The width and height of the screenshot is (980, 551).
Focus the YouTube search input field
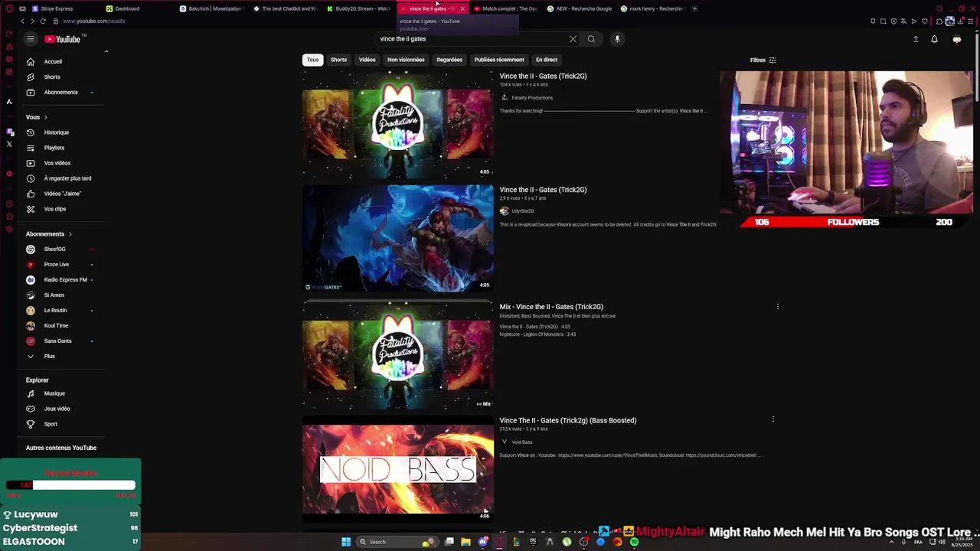[471, 39]
